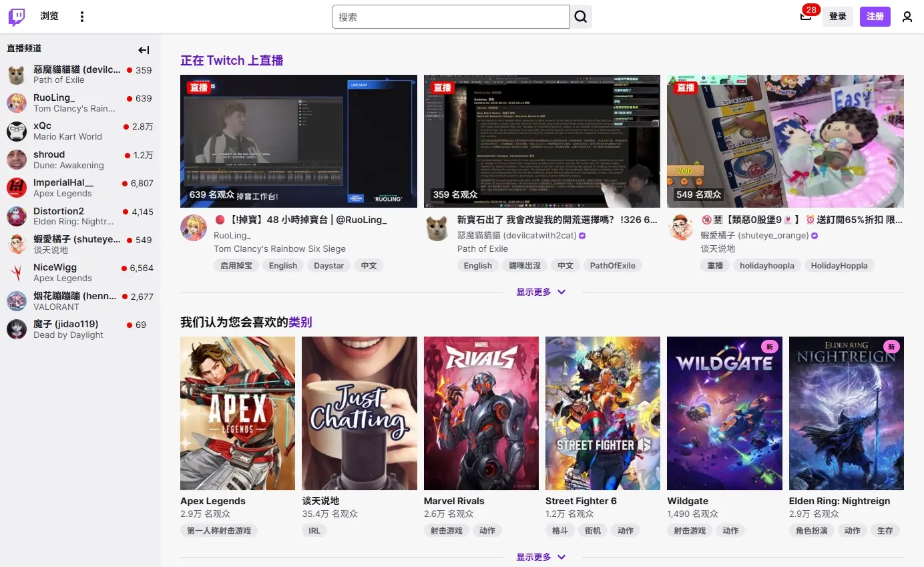Screen dimensions: 924x567
Task: Expand more categories with bottom 显示更多
Action: [541, 557]
